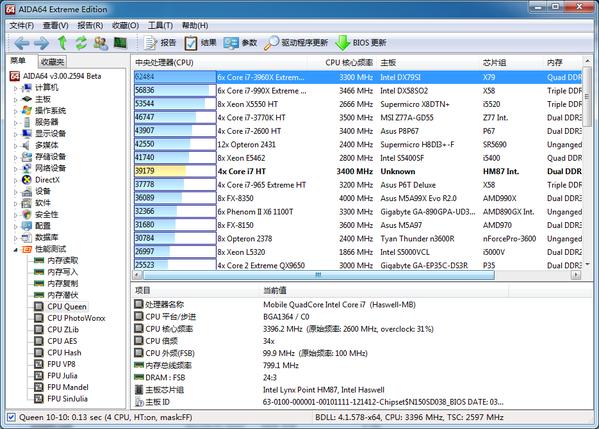Expand the 存储设备 tree node

click(16, 157)
